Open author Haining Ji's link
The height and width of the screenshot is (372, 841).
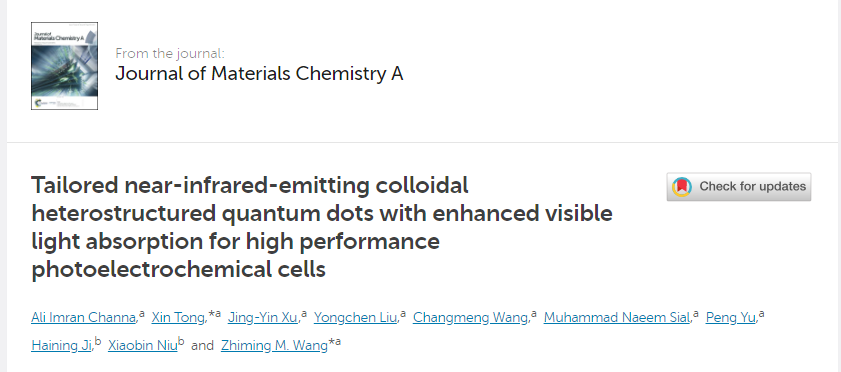tap(62, 346)
